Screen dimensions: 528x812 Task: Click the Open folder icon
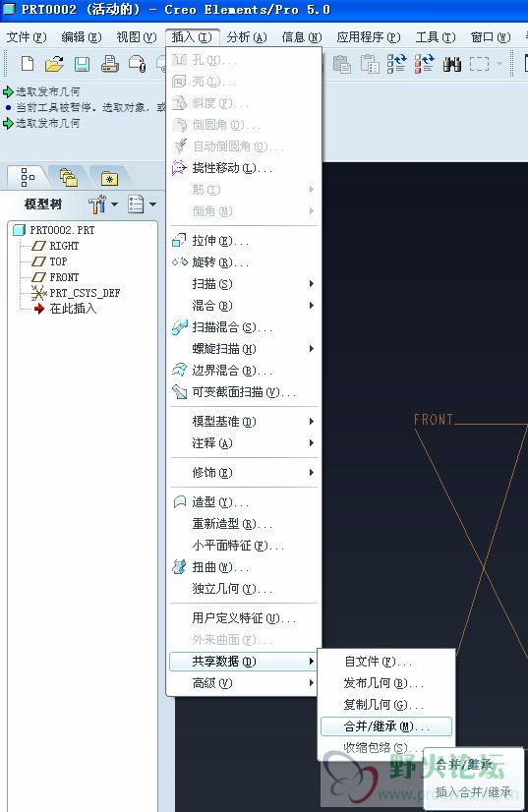pos(54,64)
